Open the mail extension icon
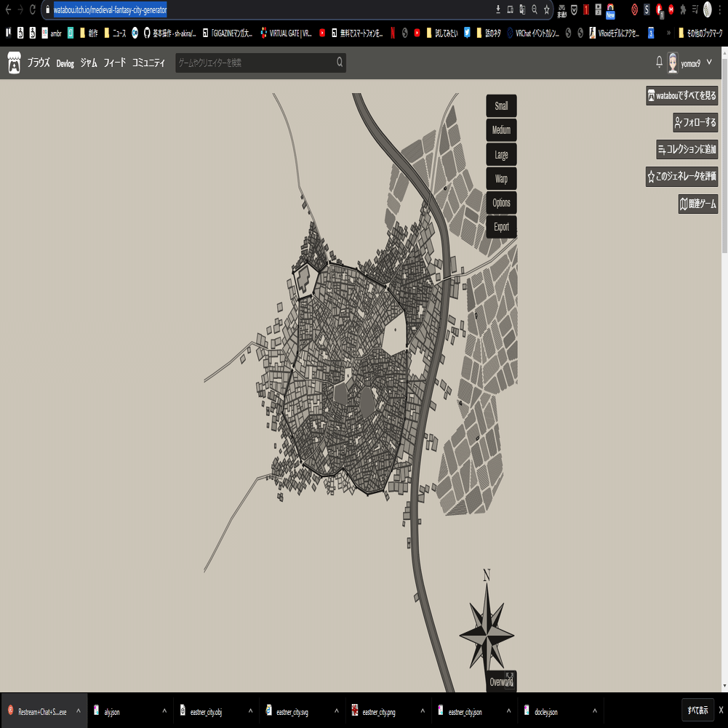 click(x=561, y=9)
